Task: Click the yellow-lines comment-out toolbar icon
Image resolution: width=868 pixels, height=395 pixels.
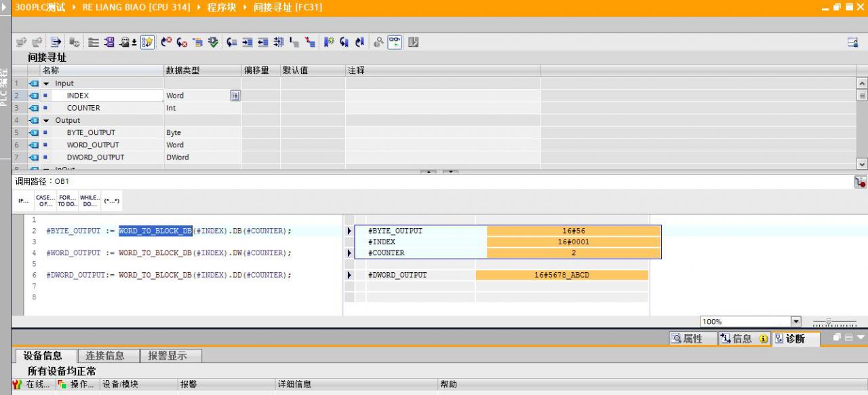Action: tap(197, 42)
